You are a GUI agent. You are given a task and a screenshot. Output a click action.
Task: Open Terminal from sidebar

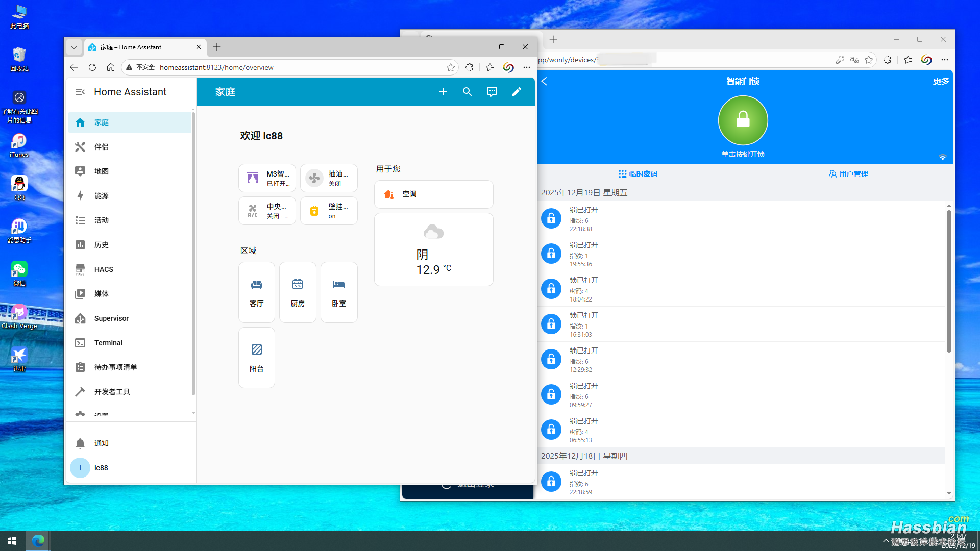click(108, 343)
